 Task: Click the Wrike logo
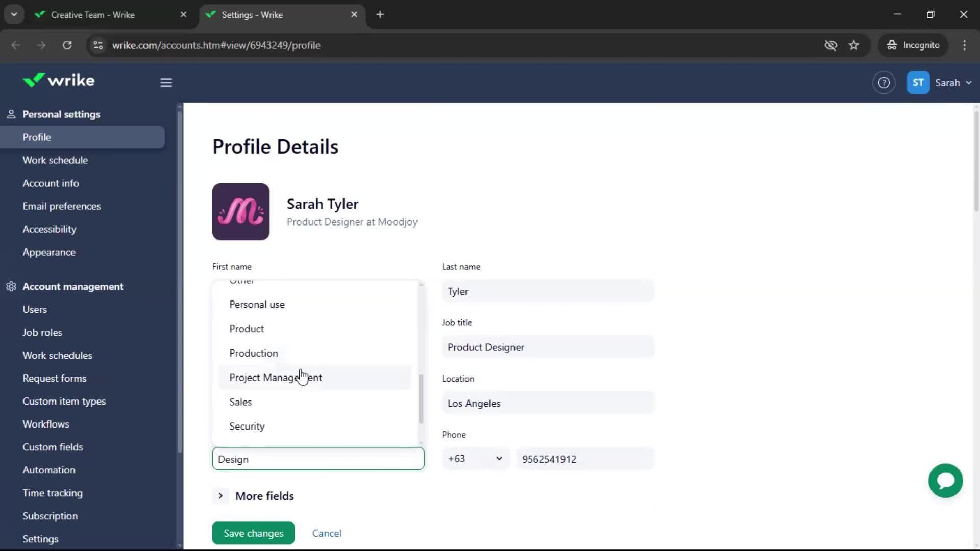pyautogui.click(x=59, y=81)
